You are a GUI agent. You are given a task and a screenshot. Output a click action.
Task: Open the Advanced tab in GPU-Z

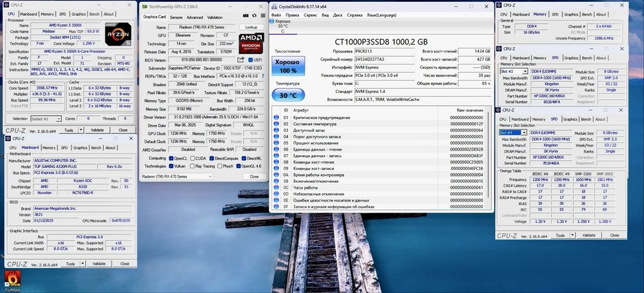click(x=195, y=17)
